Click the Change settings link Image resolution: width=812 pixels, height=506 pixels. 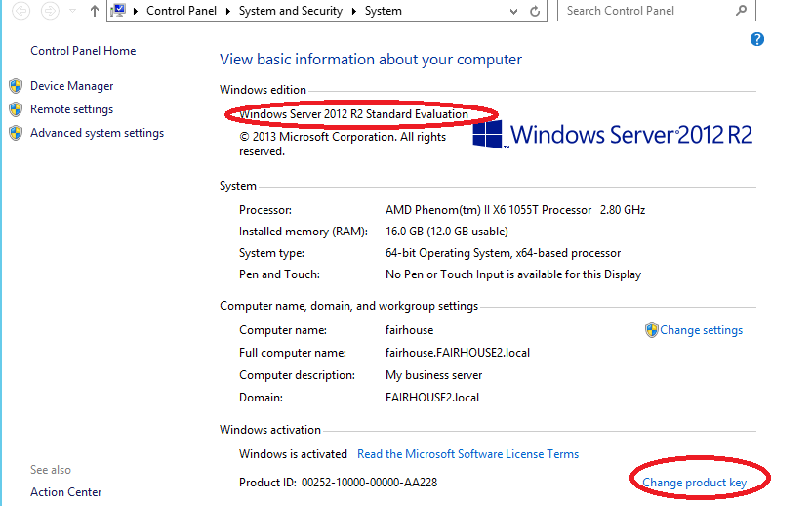point(701,330)
